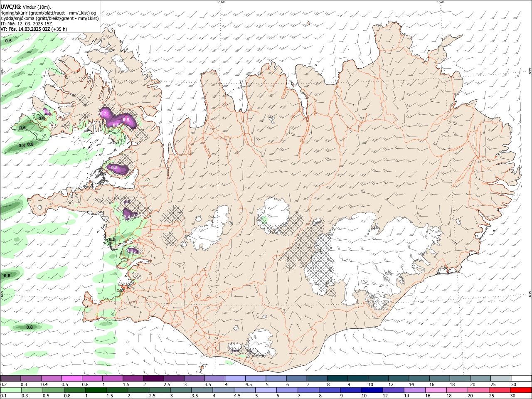
Task: Click the '0.7' label on the purple precipitation area
Action: click(104, 113)
